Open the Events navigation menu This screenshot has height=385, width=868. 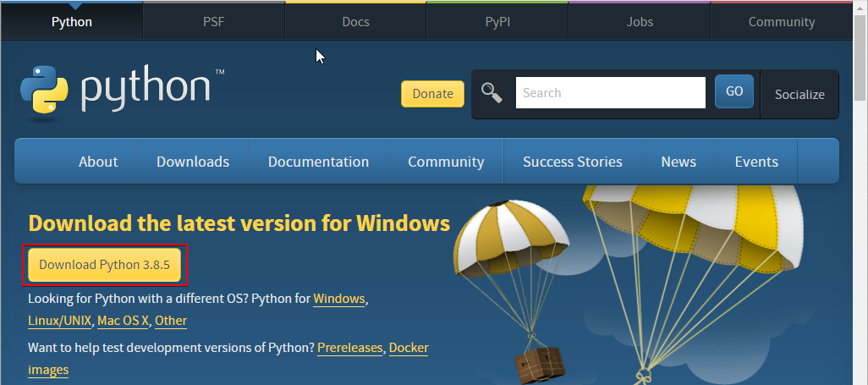(x=756, y=162)
